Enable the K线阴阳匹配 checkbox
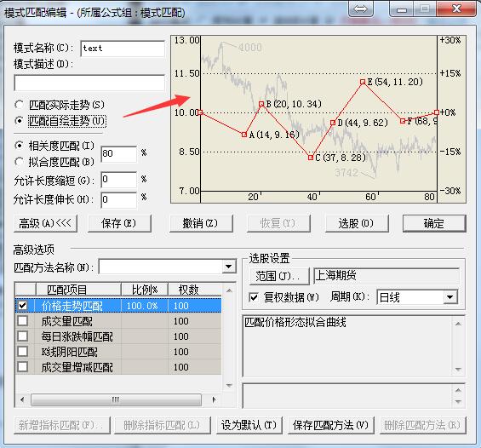This screenshot has width=481, height=448. (23, 352)
